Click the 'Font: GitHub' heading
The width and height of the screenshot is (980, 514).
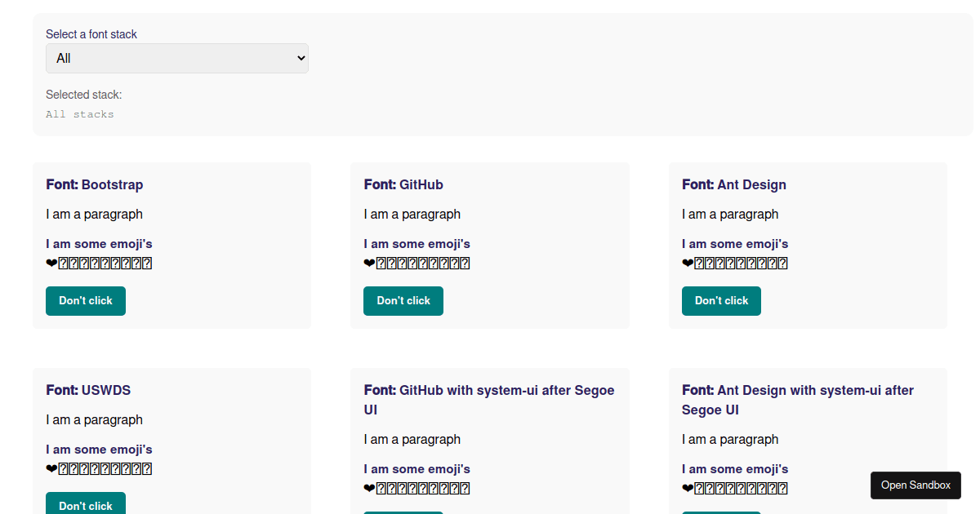[x=403, y=184]
